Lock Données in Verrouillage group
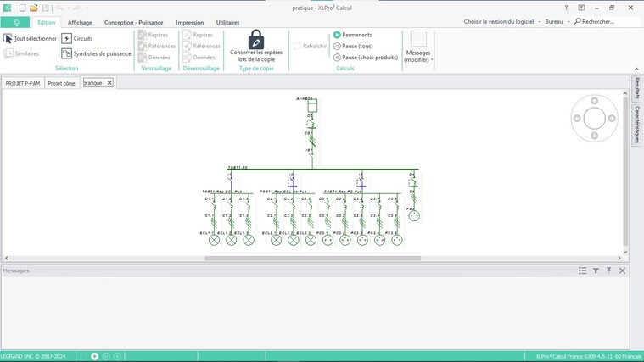 point(154,58)
